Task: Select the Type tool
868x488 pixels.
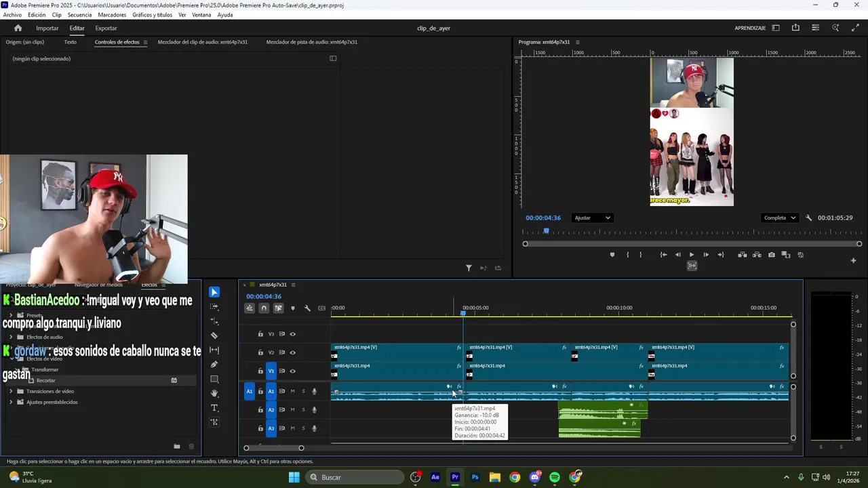Action: pos(214,408)
